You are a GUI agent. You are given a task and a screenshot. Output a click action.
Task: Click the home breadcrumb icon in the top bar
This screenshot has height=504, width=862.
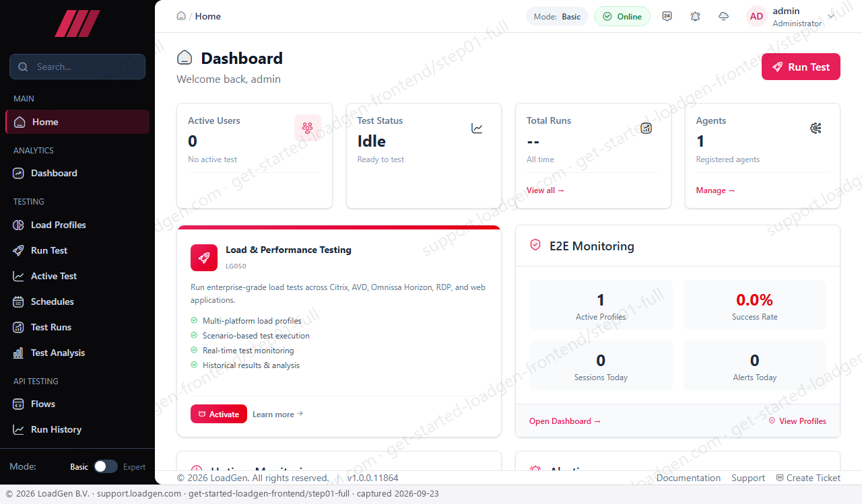coord(181,16)
